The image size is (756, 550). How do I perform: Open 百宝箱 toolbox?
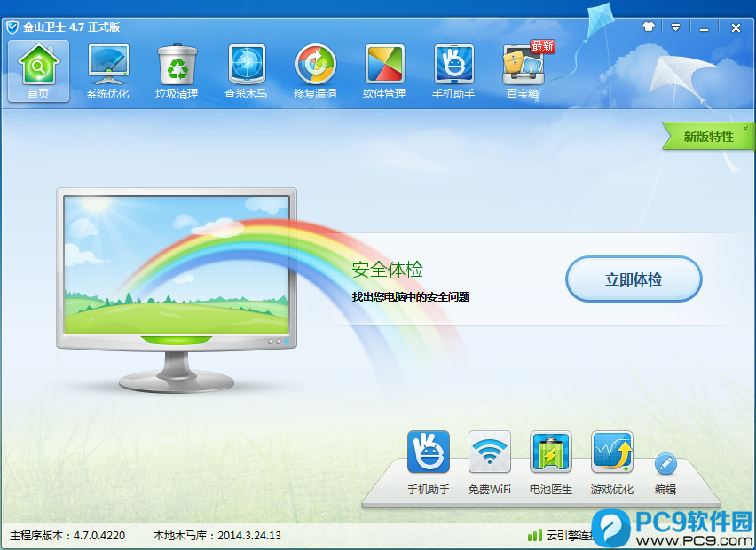click(524, 71)
